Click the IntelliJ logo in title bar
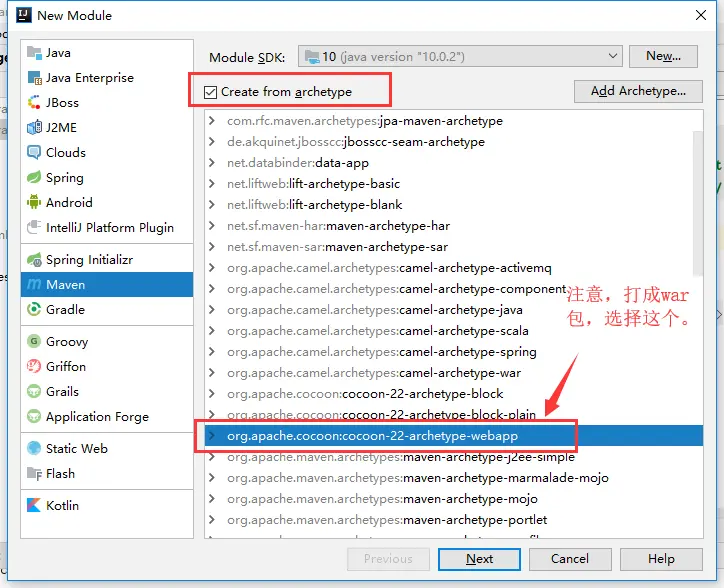The height and width of the screenshot is (588, 724). click(24, 15)
